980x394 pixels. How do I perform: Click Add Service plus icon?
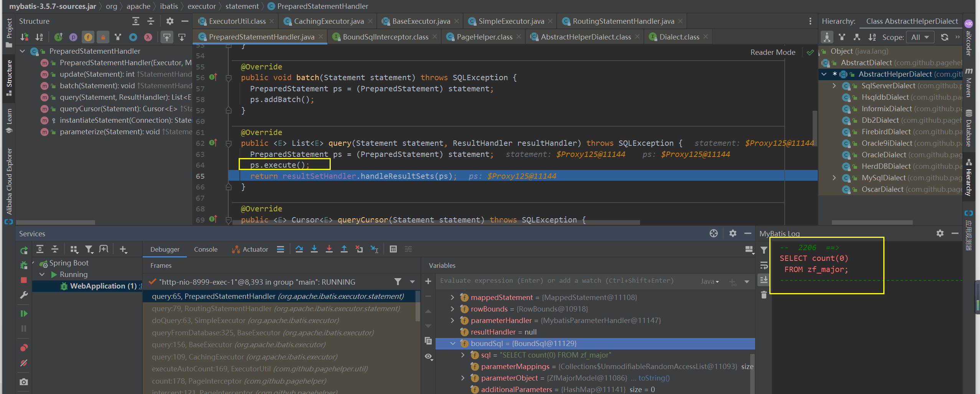[x=123, y=249]
